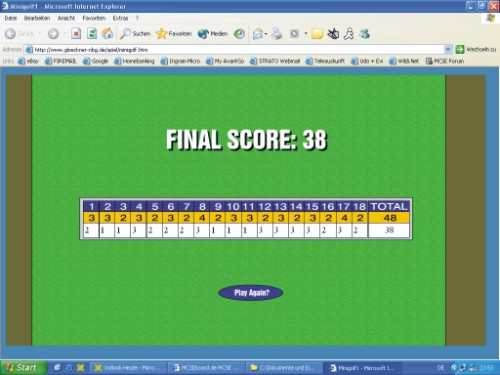Viewport: 500px width, 375px height.
Task: Expand the Mail icon dropdown arrow
Action: [266, 34]
